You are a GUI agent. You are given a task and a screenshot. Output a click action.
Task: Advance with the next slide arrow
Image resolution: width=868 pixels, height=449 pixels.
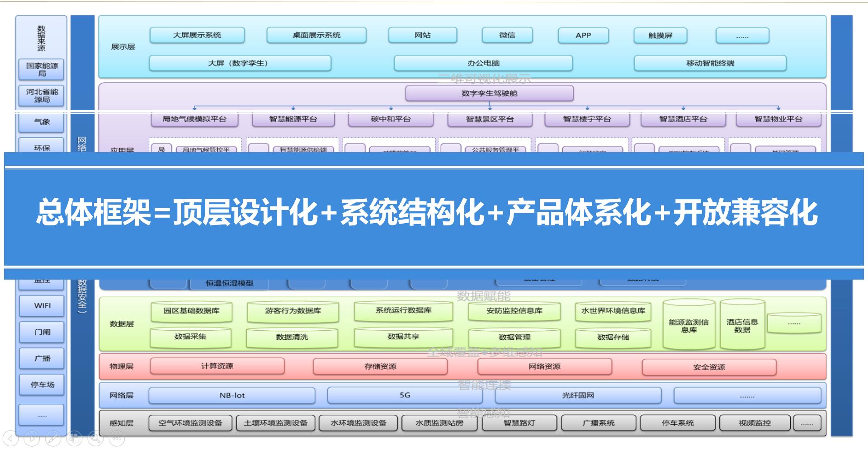pos(32,438)
